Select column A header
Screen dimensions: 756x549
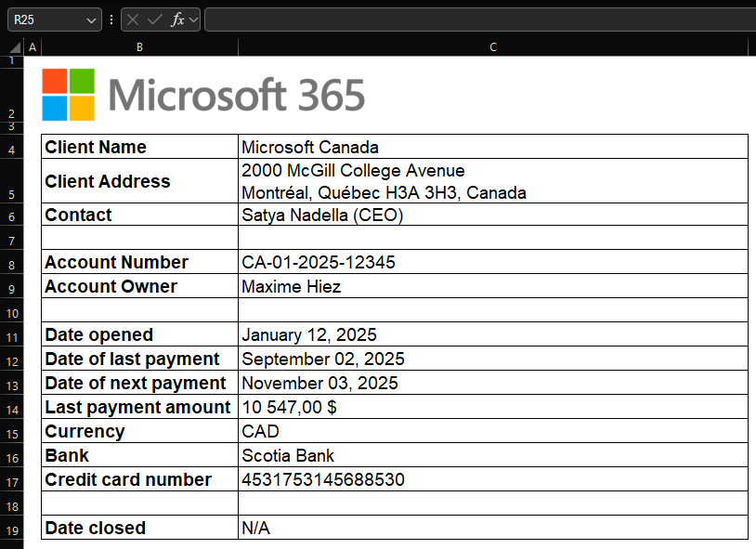point(33,47)
